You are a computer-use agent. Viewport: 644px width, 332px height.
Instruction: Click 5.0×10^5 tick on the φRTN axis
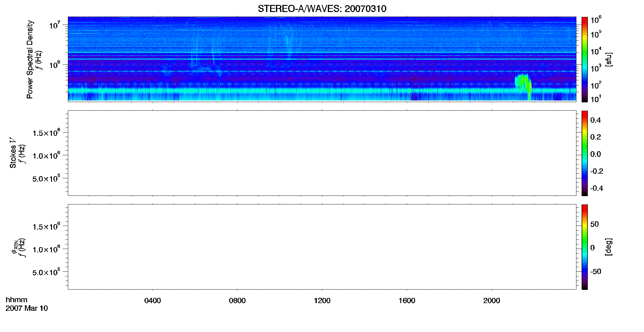click(46, 272)
